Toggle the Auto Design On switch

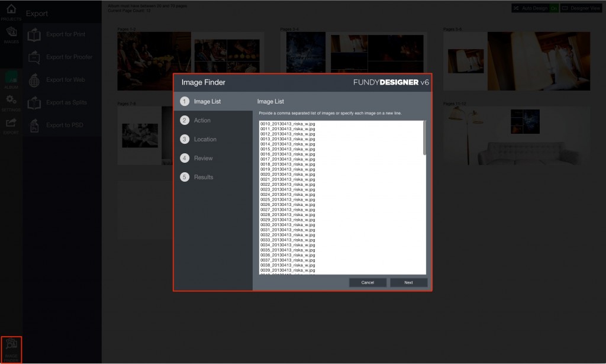click(x=554, y=8)
